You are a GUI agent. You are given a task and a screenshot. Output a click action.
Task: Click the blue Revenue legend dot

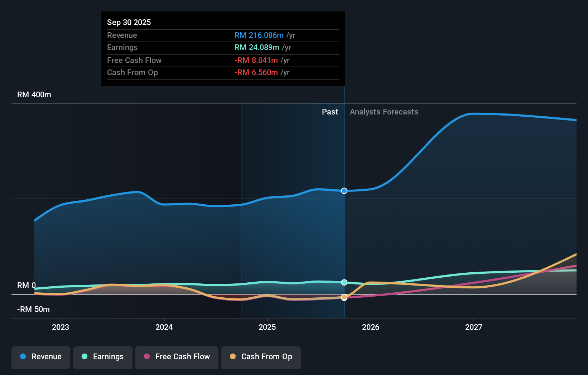click(x=23, y=357)
